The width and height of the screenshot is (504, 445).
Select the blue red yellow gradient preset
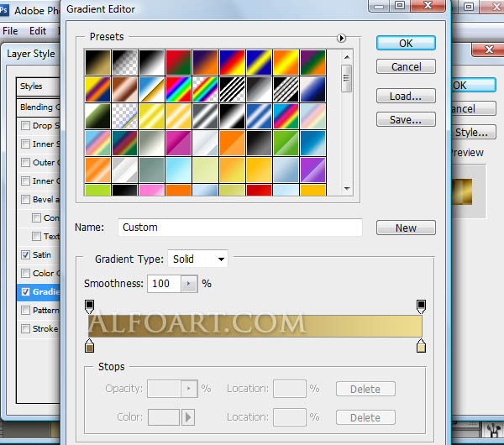coord(233,62)
